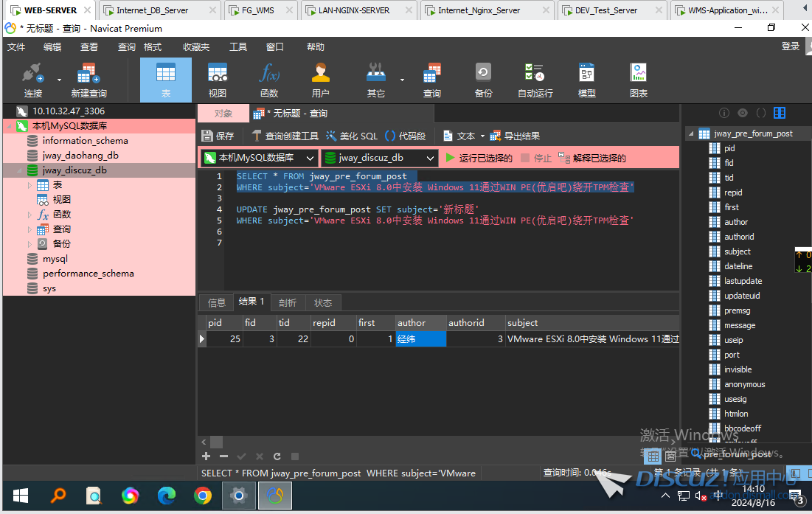This screenshot has height=514, width=812.
Task: Collapse the jway_discuz_db database node
Action: pyautogui.click(x=19, y=170)
